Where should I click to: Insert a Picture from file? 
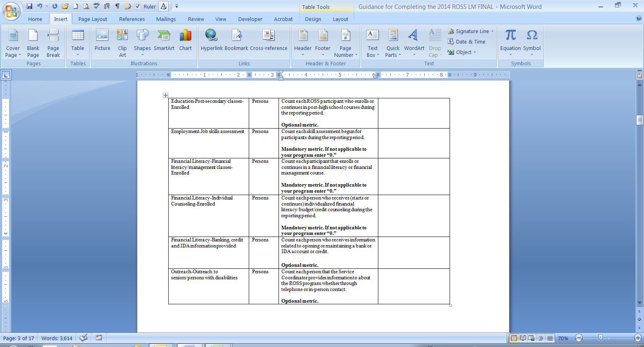[x=102, y=40]
